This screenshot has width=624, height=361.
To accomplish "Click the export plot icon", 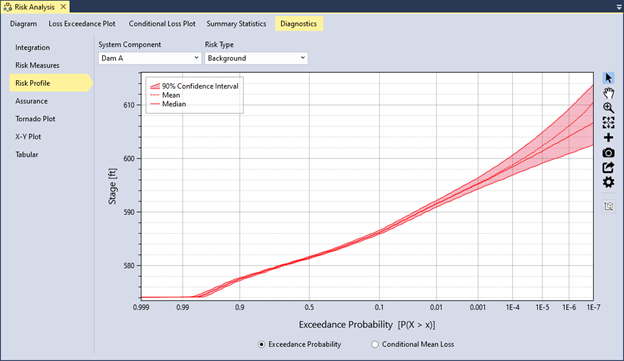I will 608,168.
